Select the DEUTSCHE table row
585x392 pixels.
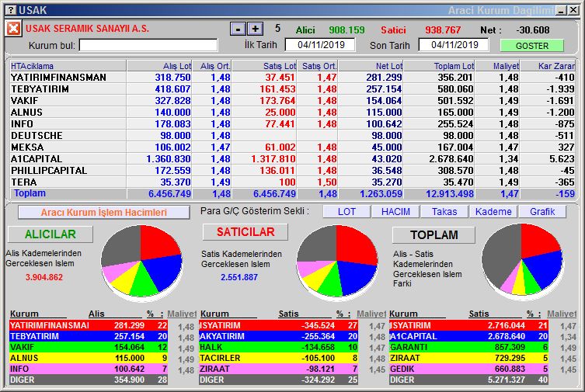(x=292, y=135)
